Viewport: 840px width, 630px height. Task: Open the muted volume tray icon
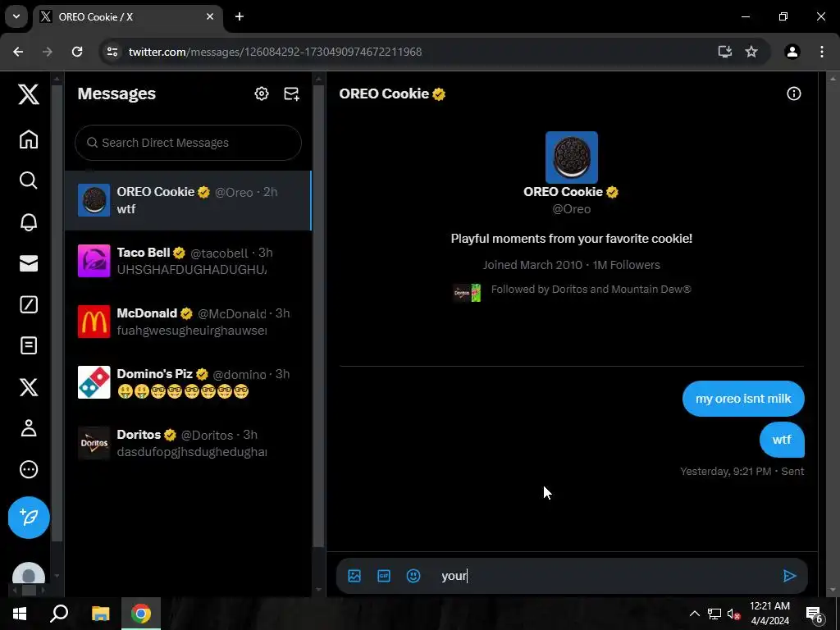(733, 614)
